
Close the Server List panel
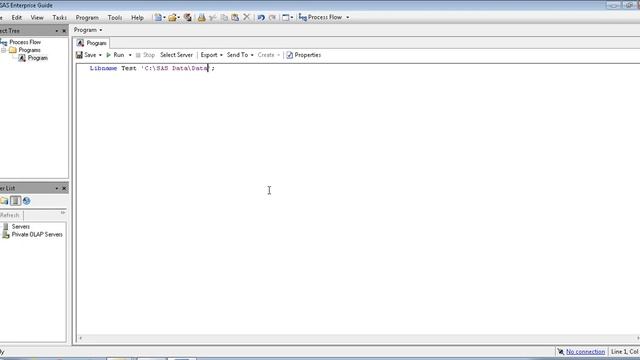coord(64,188)
